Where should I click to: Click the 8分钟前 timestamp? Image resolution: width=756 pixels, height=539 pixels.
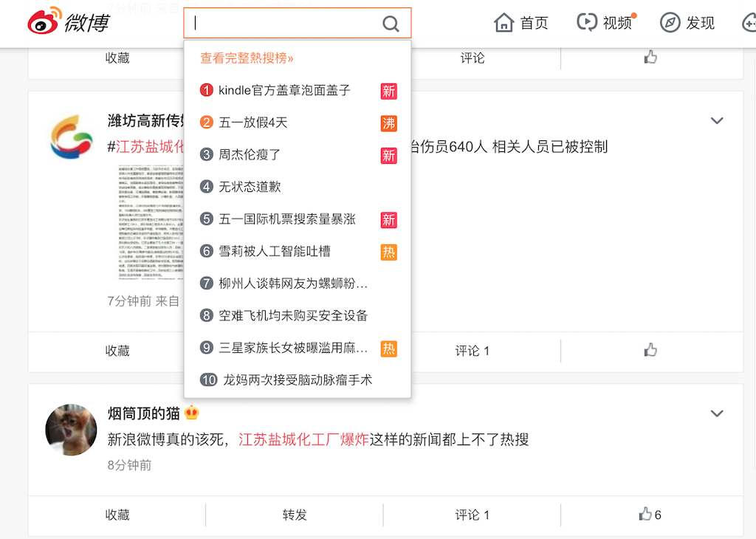(129, 465)
